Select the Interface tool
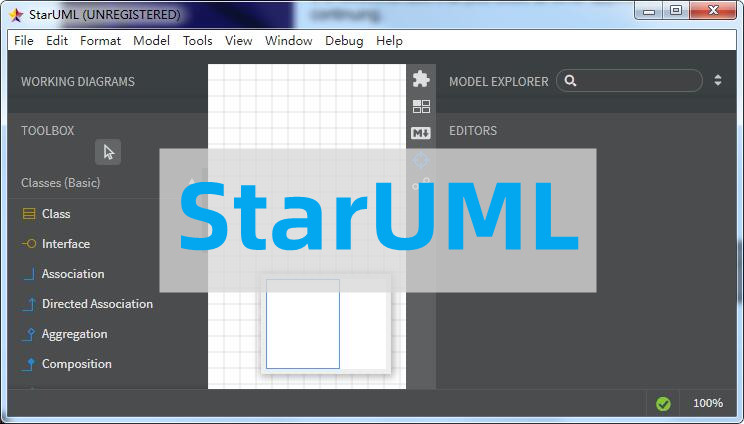This screenshot has width=744, height=424. pyautogui.click(x=65, y=244)
